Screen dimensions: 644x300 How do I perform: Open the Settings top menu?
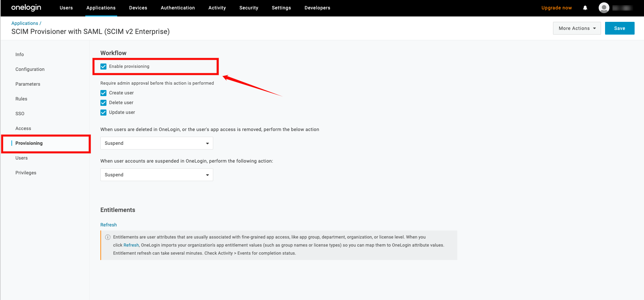pyautogui.click(x=281, y=8)
